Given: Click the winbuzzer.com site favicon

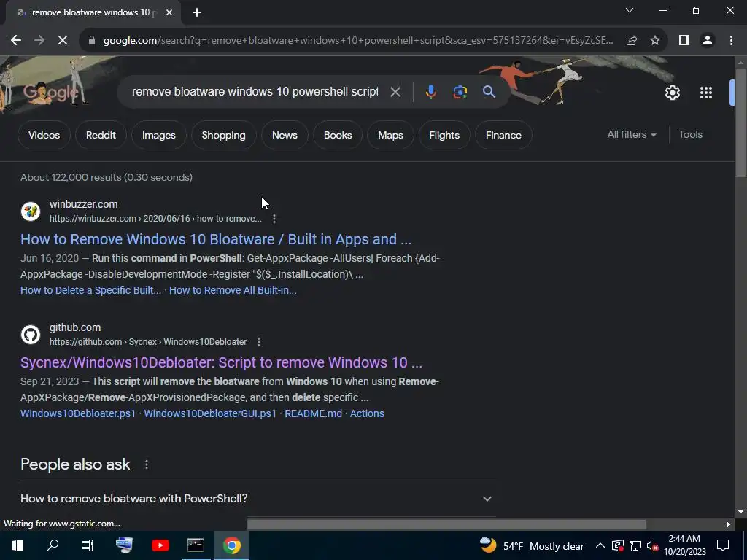Looking at the screenshot, I should tap(31, 211).
